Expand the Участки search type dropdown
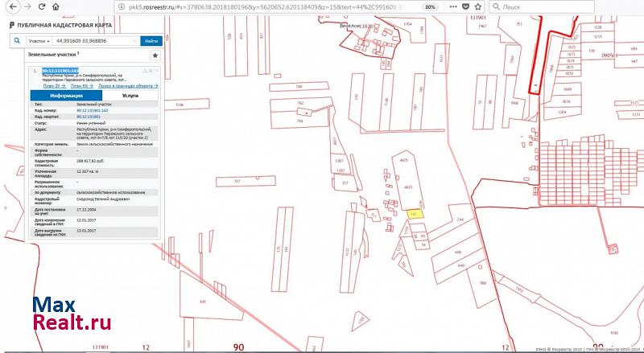The height and width of the screenshot is (353, 644). [39, 40]
